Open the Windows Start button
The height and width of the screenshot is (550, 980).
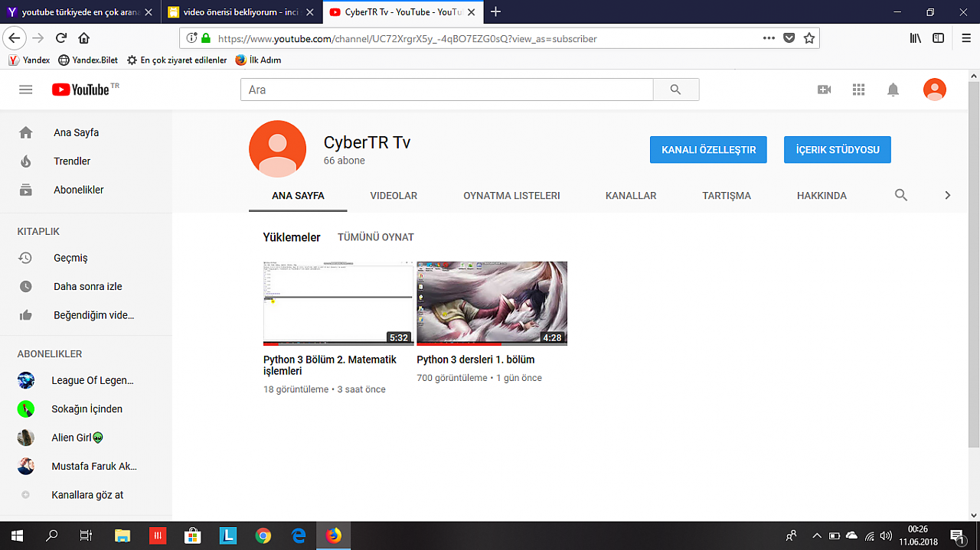tap(17, 535)
